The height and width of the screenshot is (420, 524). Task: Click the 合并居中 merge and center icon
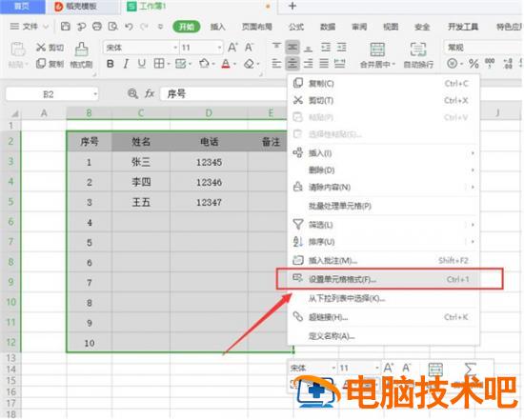click(377, 50)
